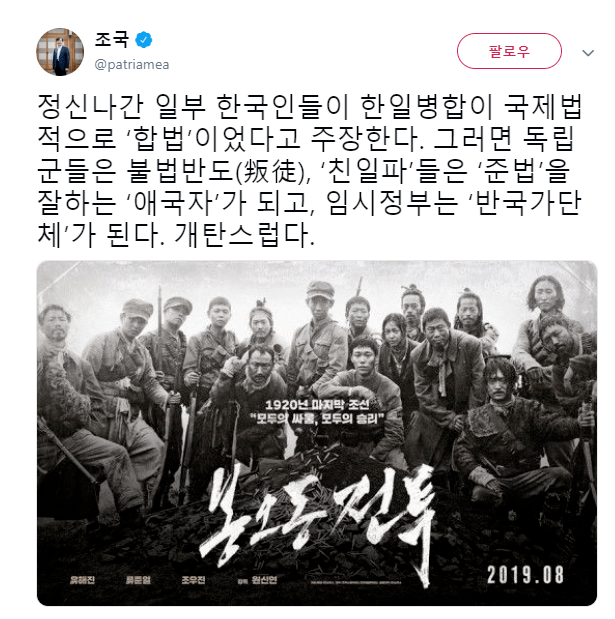Click cast name 류준열 on poster
The width and height of the screenshot is (615, 619).
point(138,580)
